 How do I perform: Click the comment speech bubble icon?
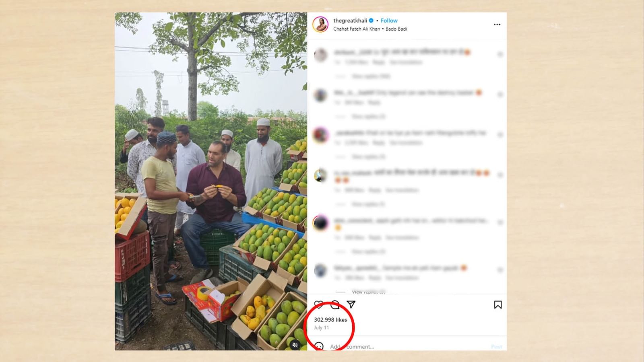(335, 304)
